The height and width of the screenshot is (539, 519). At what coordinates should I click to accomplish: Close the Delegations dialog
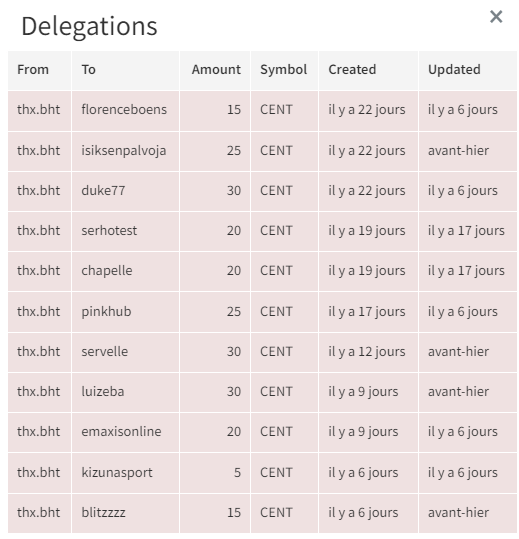(x=496, y=16)
